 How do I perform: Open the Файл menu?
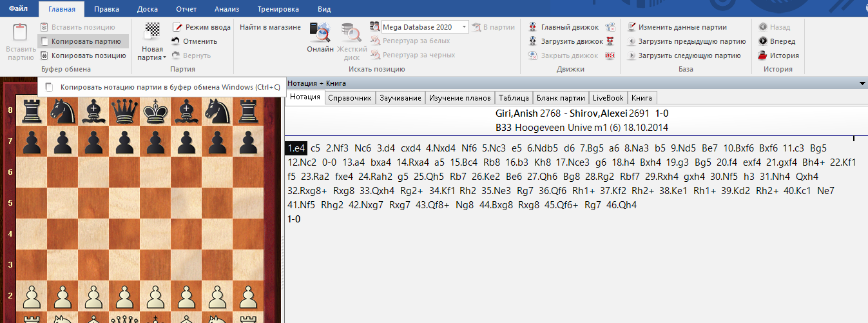(x=18, y=9)
